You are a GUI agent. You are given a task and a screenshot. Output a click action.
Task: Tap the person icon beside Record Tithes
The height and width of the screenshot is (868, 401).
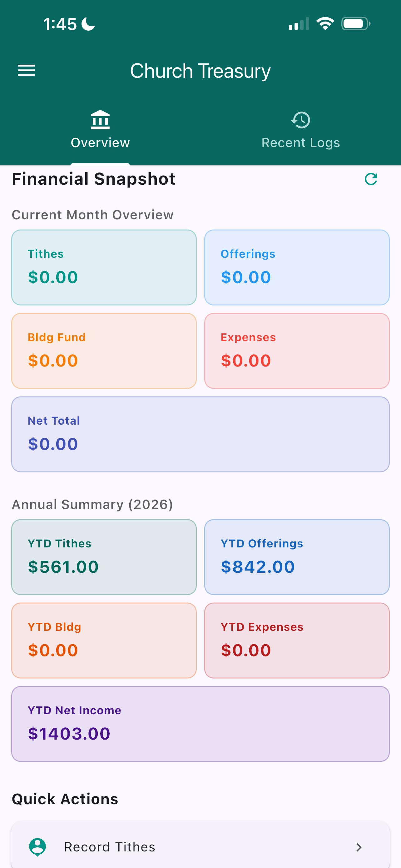(x=37, y=847)
